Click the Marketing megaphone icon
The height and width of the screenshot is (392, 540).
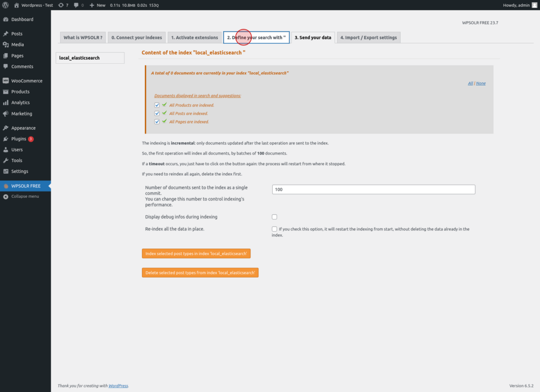(x=5, y=113)
